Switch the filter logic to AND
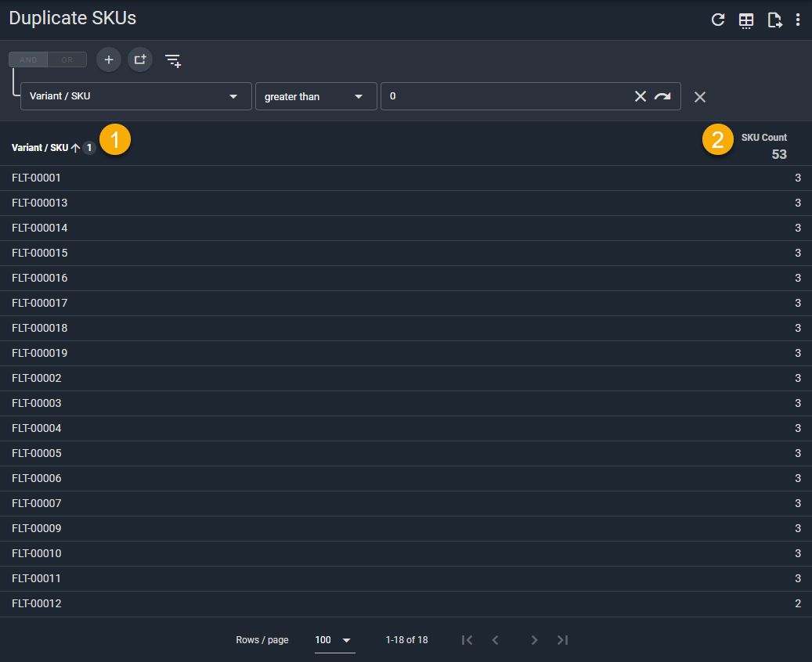Screen dimensions: 812x662 (27, 59)
